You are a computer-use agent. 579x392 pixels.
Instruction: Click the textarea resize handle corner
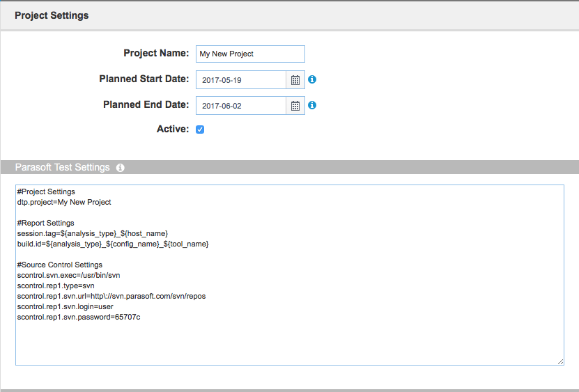(561, 362)
